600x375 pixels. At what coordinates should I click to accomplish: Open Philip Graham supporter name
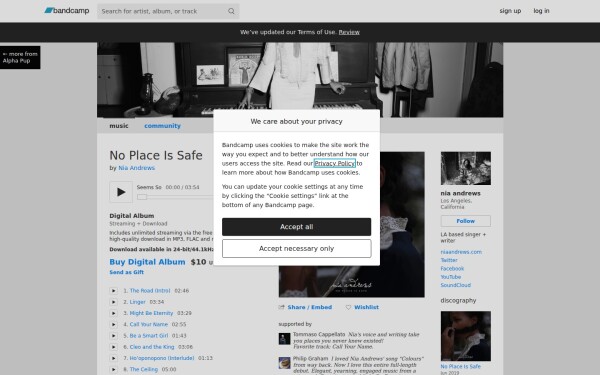310,359
